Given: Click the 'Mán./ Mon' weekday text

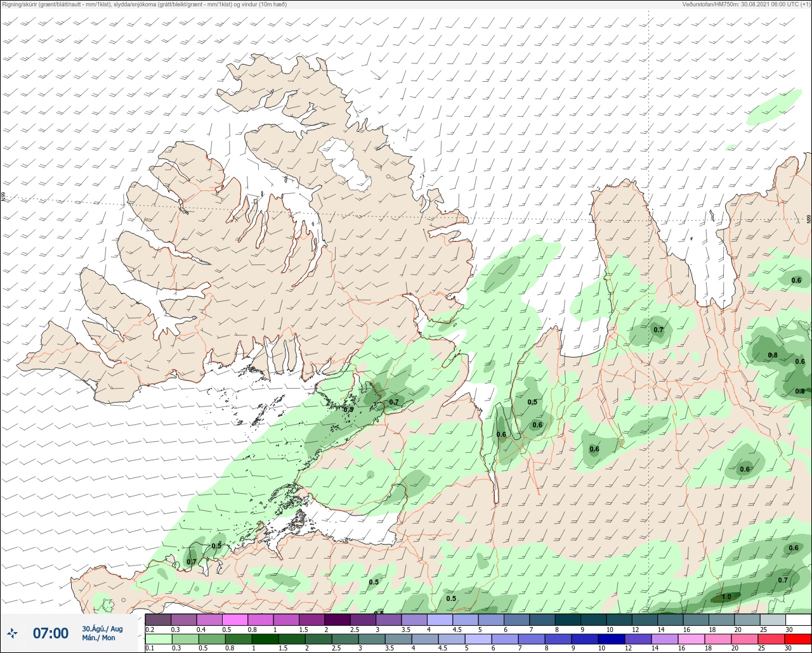Looking at the screenshot, I should point(99,638).
